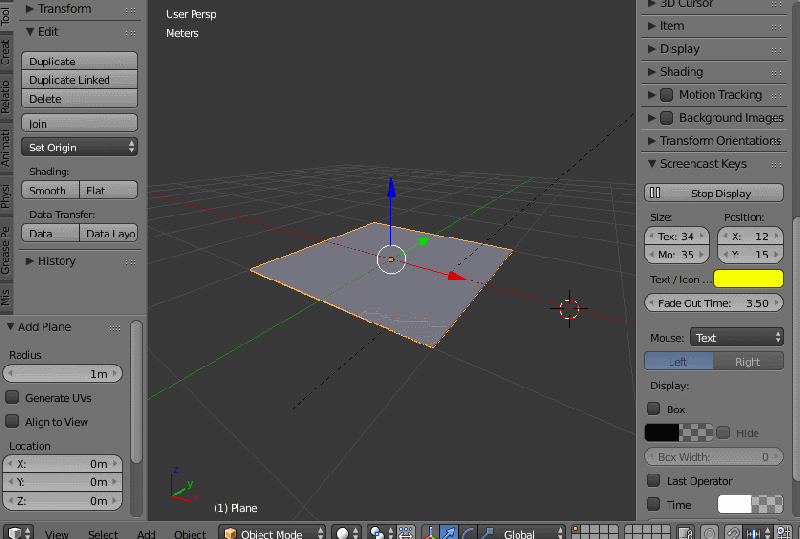Image resolution: width=800 pixels, height=539 pixels.
Task: Expand the History panel
Action: (x=30, y=261)
